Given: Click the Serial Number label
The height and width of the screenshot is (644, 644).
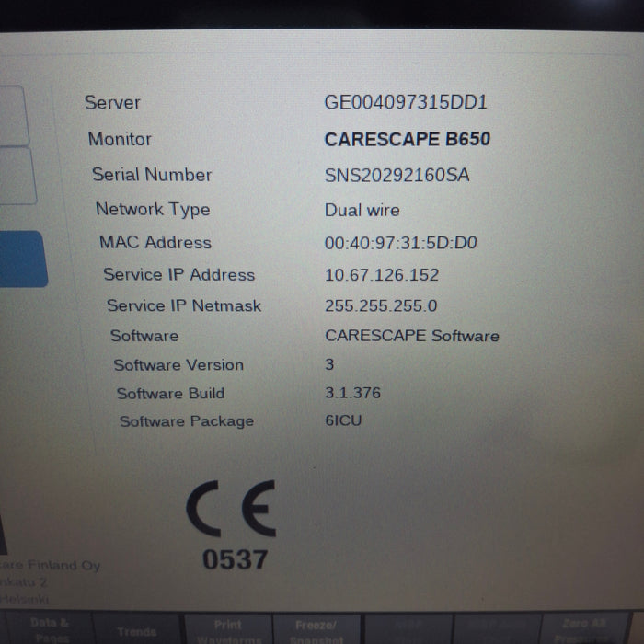Looking at the screenshot, I should click(x=152, y=175).
